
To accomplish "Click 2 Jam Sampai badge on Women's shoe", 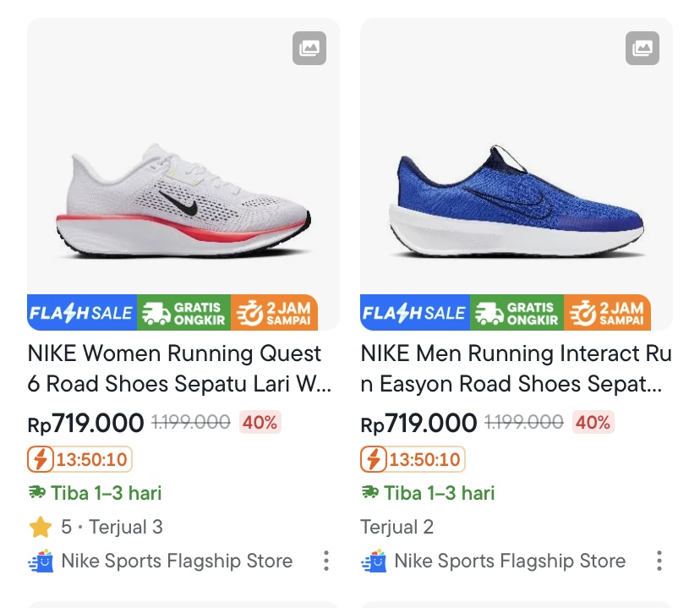I will (x=274, y=313).
